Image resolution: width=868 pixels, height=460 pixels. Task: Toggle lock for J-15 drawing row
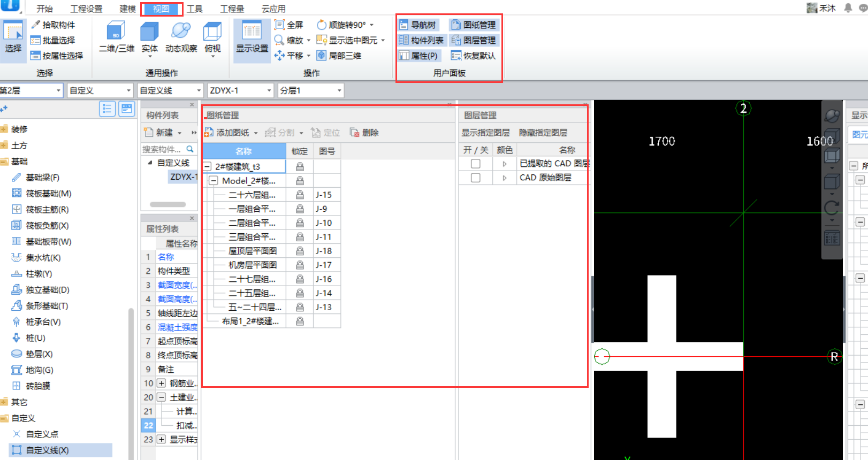click(300, 195)
